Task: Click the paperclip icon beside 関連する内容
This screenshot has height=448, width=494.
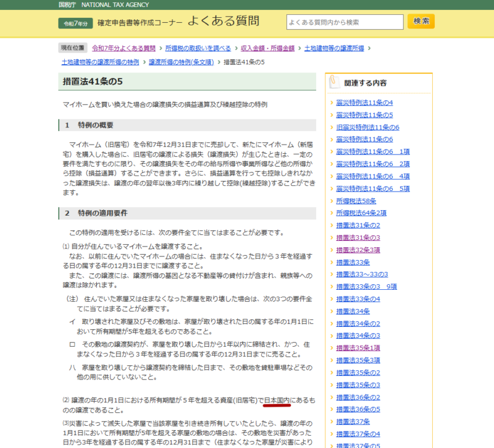Action: pyautogui.click(x=334, y=82)
